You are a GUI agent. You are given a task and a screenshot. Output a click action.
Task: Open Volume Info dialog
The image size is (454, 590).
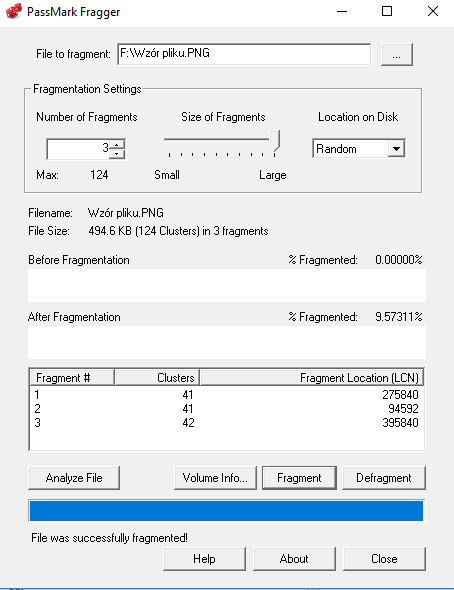coord(215,478)
